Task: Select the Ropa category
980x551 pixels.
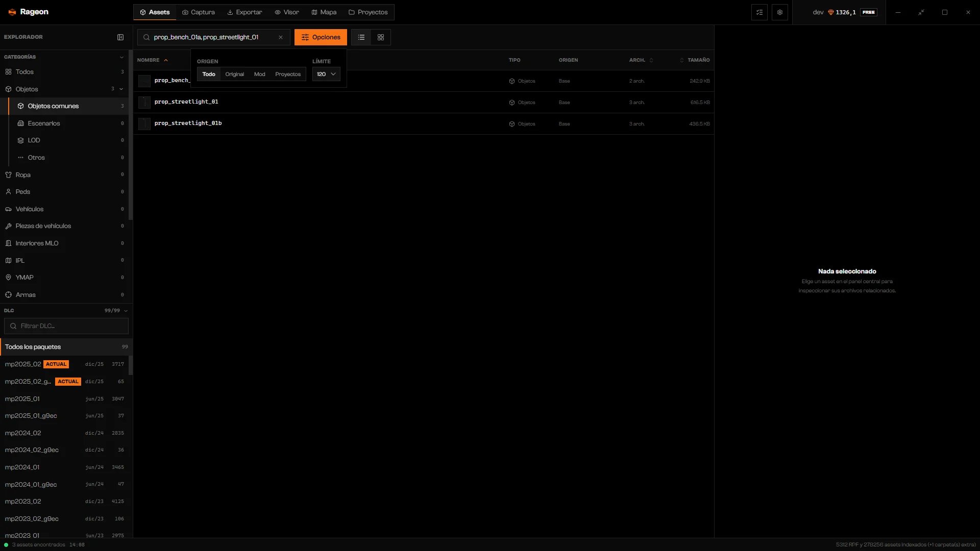Action: 64,175
